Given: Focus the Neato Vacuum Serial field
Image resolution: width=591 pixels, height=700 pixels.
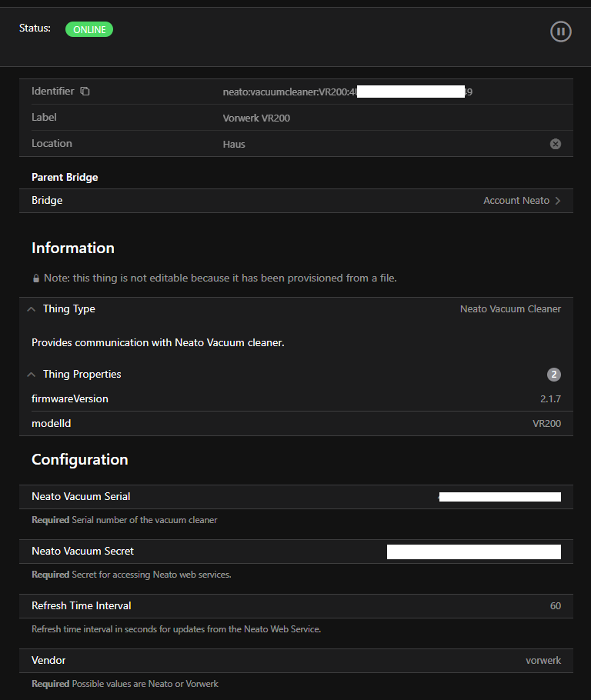Looking at the screenshot, I should point(499,497).
